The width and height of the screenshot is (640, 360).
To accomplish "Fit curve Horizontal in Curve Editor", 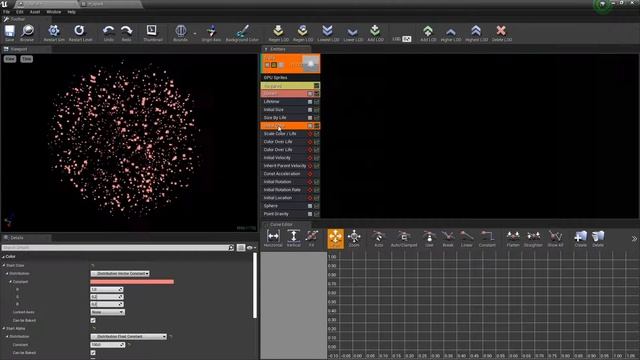I will click(273, 238).
